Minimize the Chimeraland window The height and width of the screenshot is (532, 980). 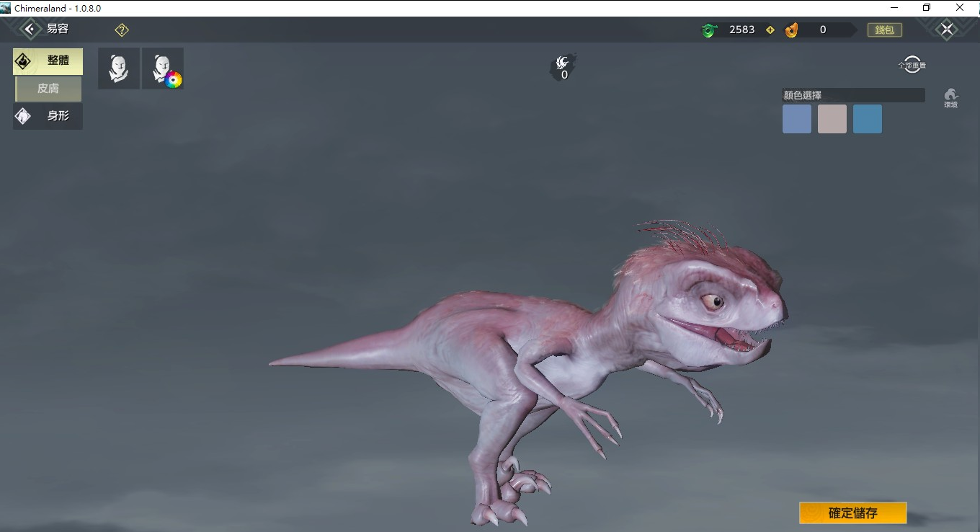click(x=894, y=8)
